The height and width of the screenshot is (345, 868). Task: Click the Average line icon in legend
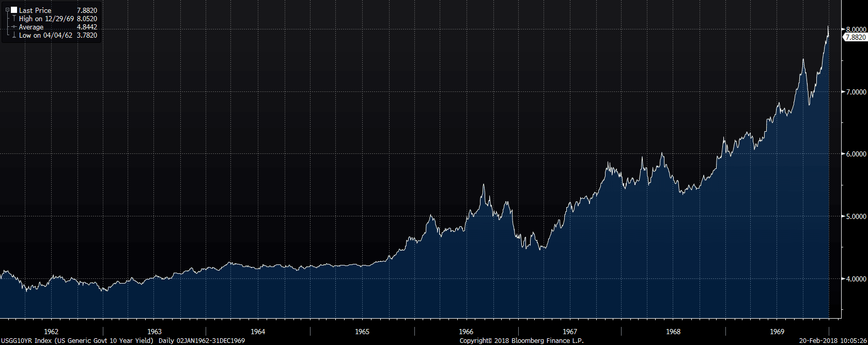[14, 27]
